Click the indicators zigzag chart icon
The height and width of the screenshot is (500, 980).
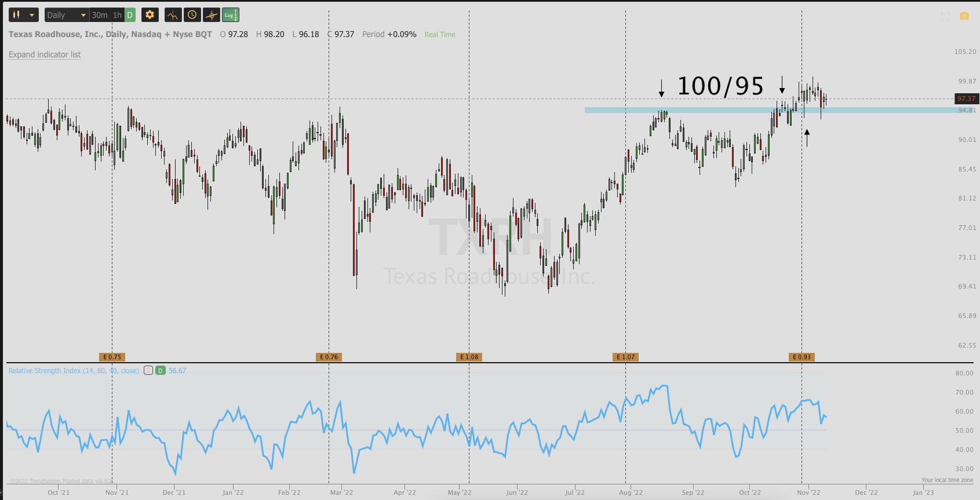173,15
